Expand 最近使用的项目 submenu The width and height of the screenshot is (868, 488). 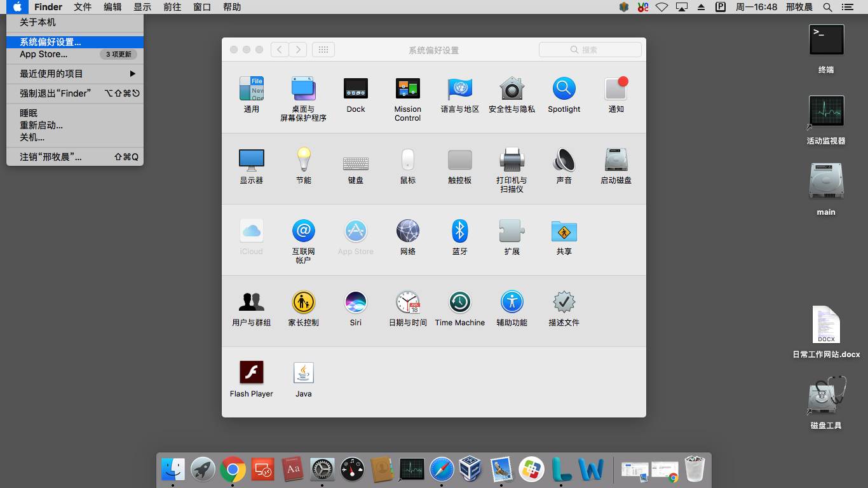(x=75, y=74)
